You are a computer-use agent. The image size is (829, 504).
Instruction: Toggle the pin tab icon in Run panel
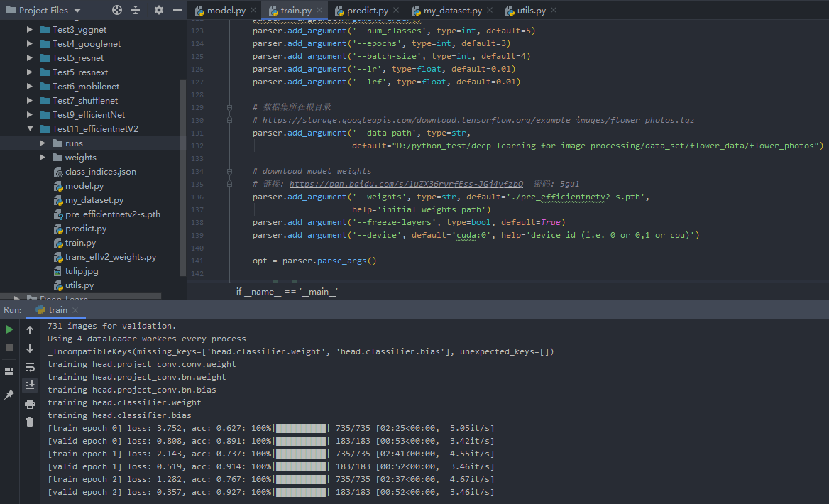click(9, 394)
